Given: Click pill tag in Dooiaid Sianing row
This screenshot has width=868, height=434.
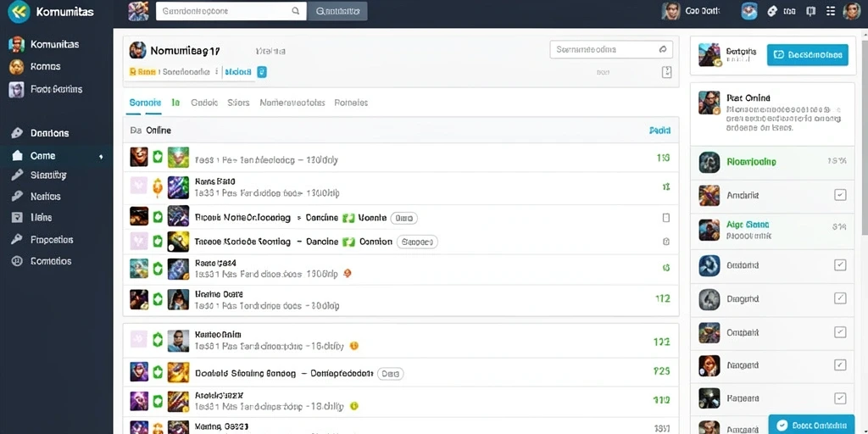Looking at the screenshot, I should [390, 374].
